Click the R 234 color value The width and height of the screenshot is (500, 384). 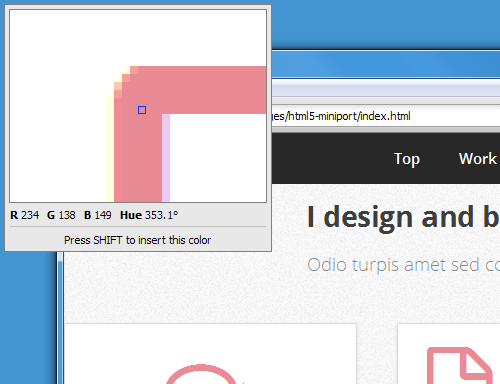click(x=24, y=215)
